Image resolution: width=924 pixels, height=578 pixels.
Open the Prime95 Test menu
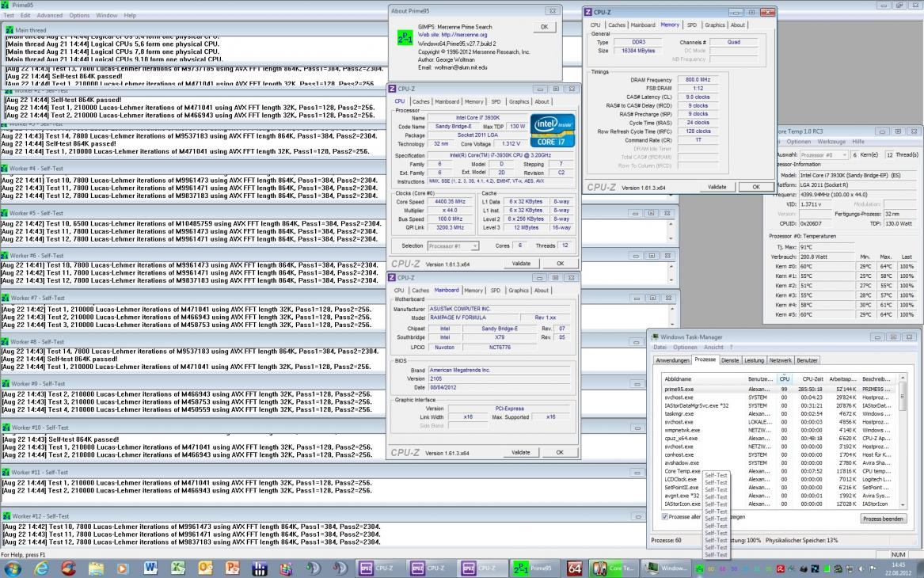click(x=9, y=15)
